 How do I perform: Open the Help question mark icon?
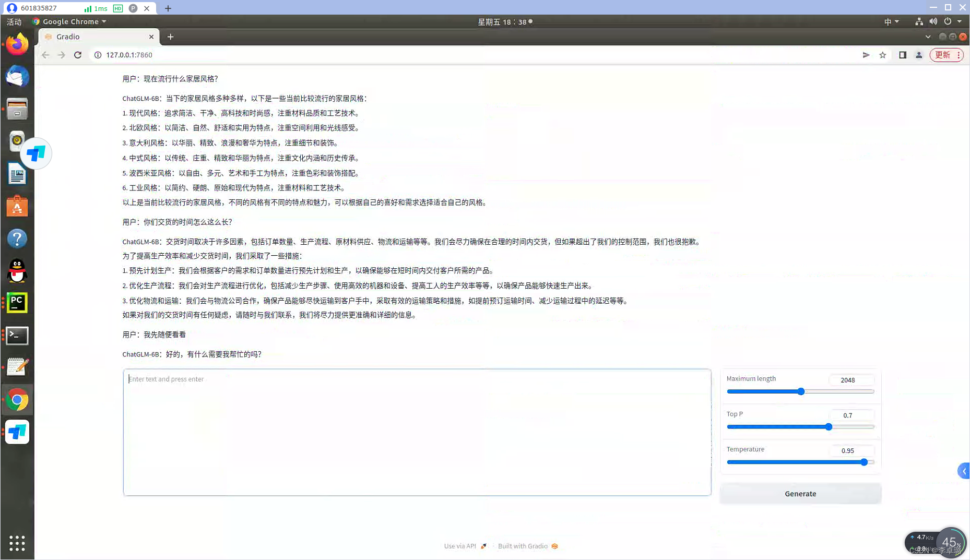17,239
